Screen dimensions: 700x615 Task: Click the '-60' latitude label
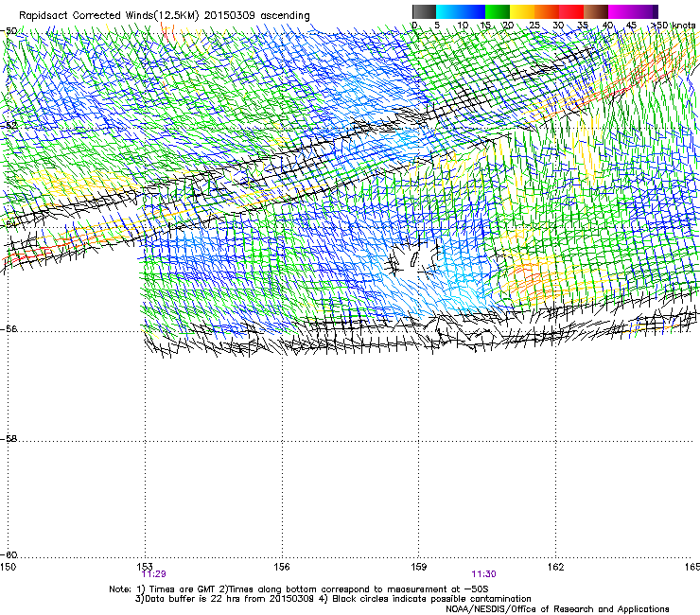[x=9, y=555]
